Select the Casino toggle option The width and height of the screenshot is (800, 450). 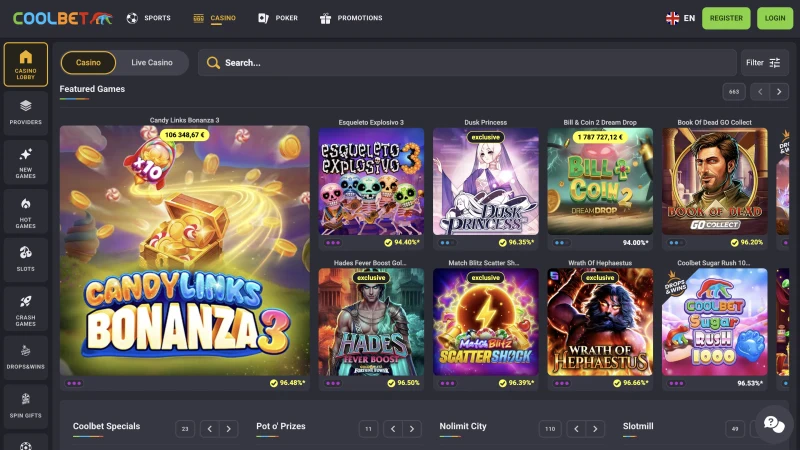(89, 63)
